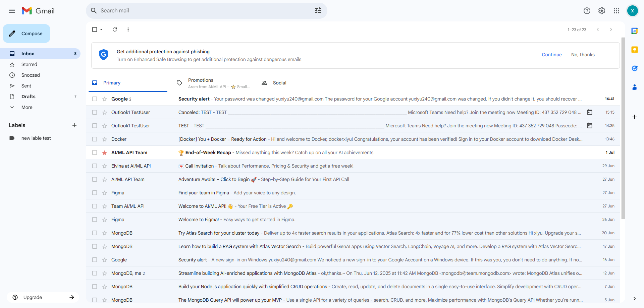
Task: Open Contacts side panel icon
Action: coord(635,87)
